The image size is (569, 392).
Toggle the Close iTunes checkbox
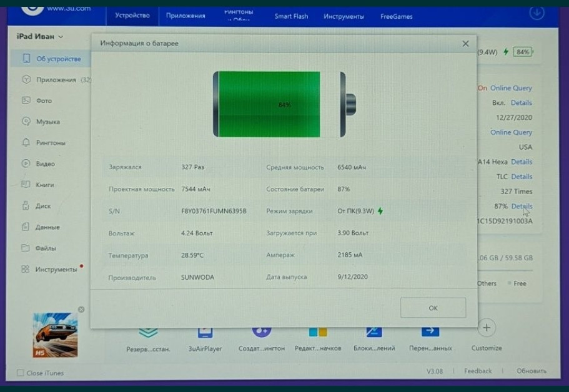pos(21,373)
